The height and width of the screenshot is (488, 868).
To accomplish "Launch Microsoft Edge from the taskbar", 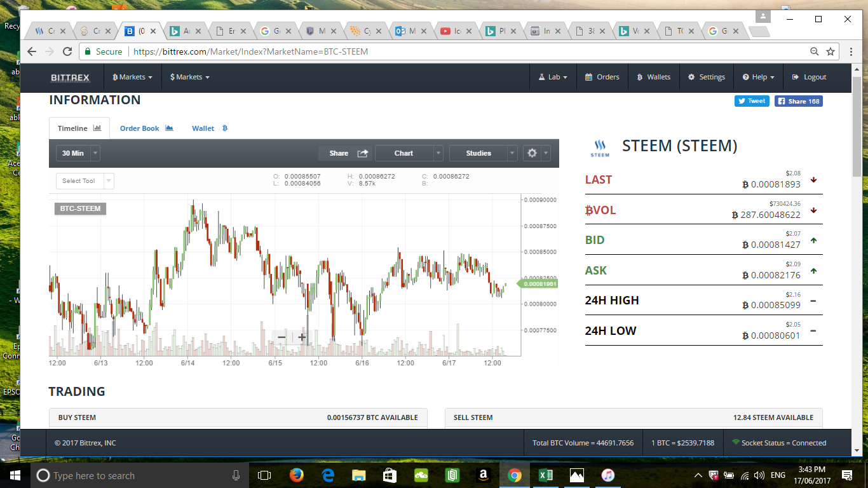I will click(328, 475).
